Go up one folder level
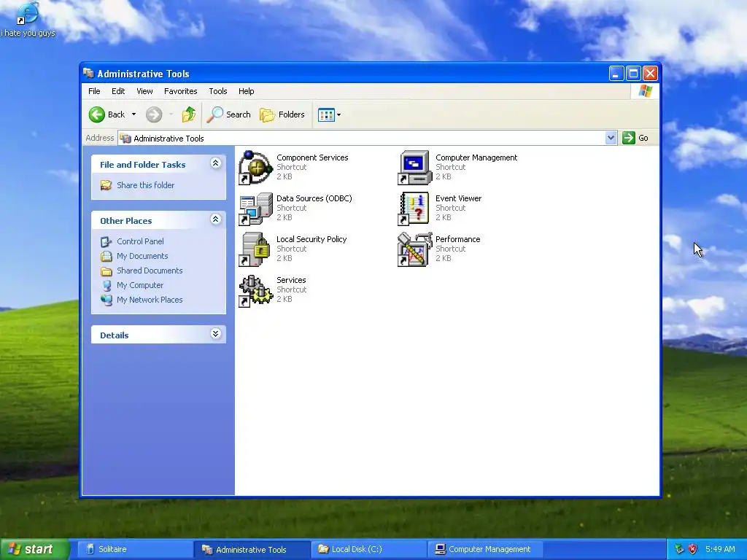The width and height of the screenshot is (747, 560). click(189, 114)
